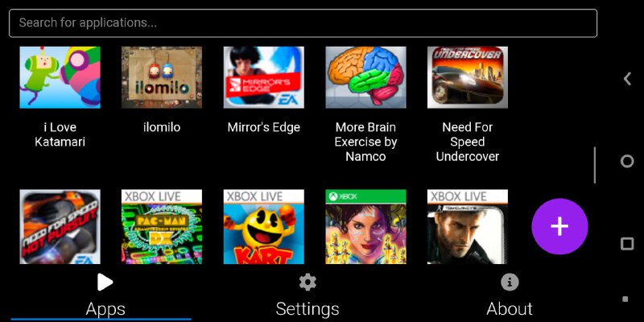
Task: Switch to the About tab
Action: click(x=510, y=295)
